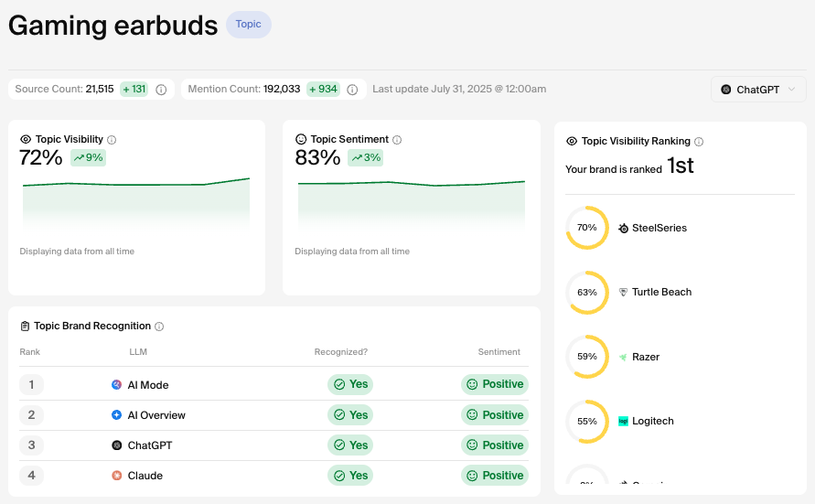Click the 1st brand rank value
Viewport: 815px width, 504px height.
681,166
